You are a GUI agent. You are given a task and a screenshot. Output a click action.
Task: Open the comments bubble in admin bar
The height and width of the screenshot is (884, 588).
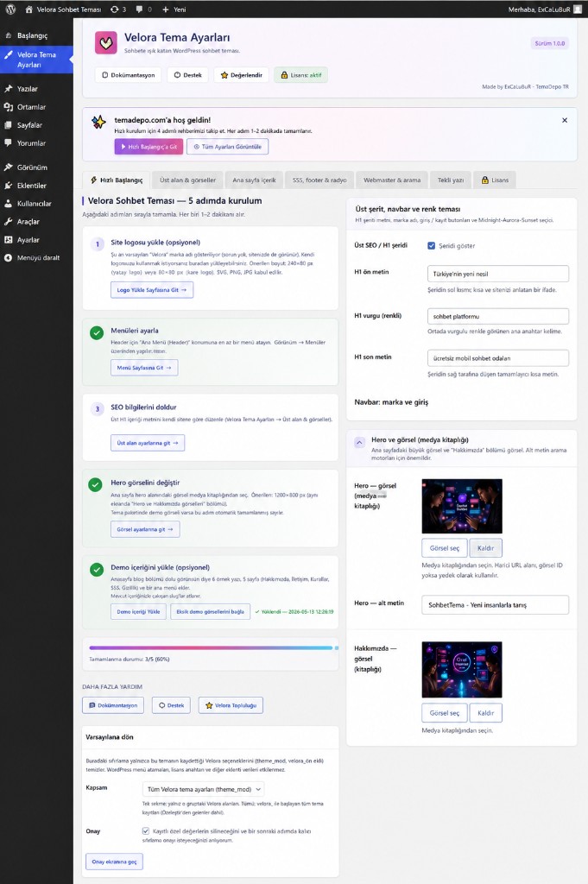(143, 9)
